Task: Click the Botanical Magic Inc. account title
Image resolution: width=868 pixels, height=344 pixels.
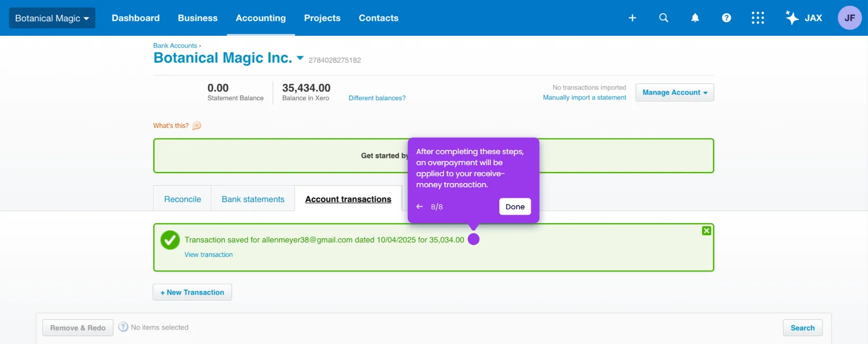Action: pos(223,58)
